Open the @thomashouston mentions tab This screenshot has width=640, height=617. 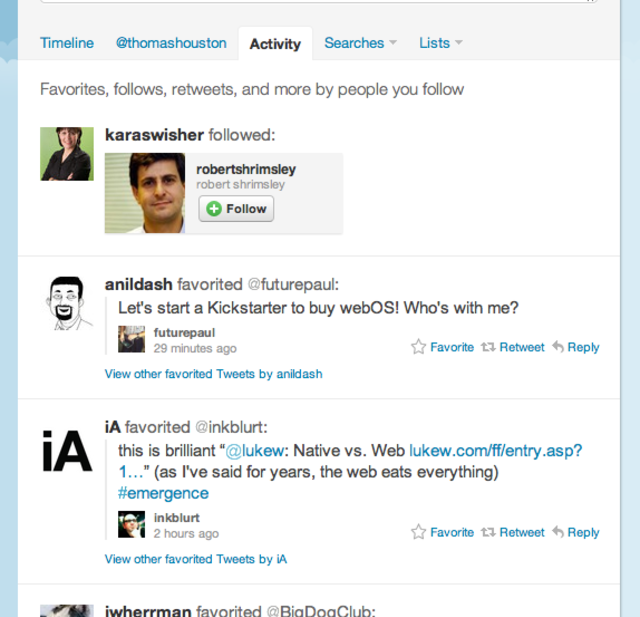coord(171,43)
